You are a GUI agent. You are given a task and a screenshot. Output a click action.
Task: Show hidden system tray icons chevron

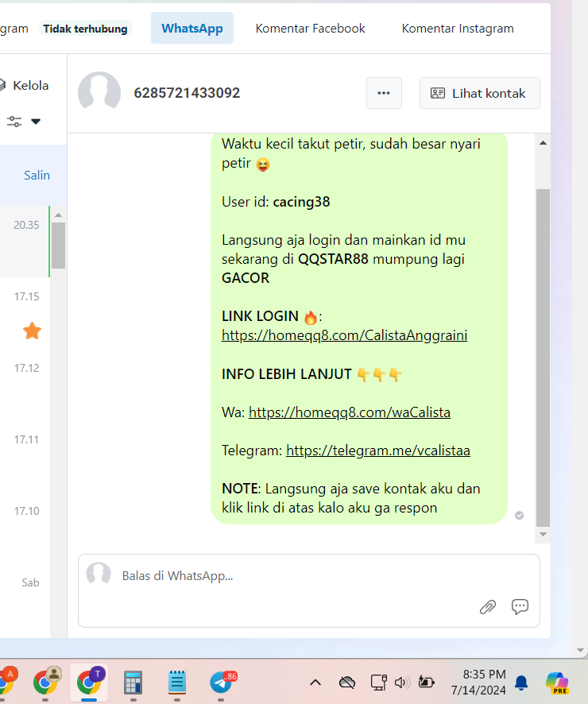coord(315,683)
